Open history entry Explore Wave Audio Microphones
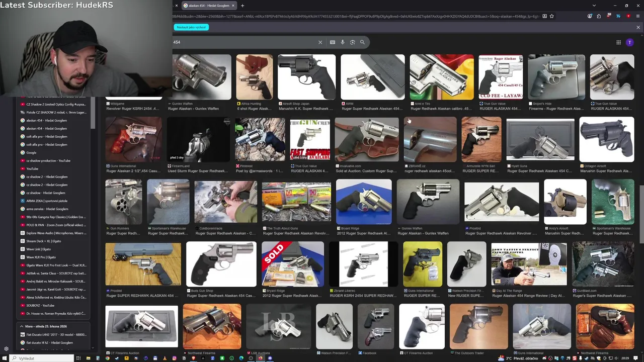Screen dimensions: 644x362 point(53,233)
